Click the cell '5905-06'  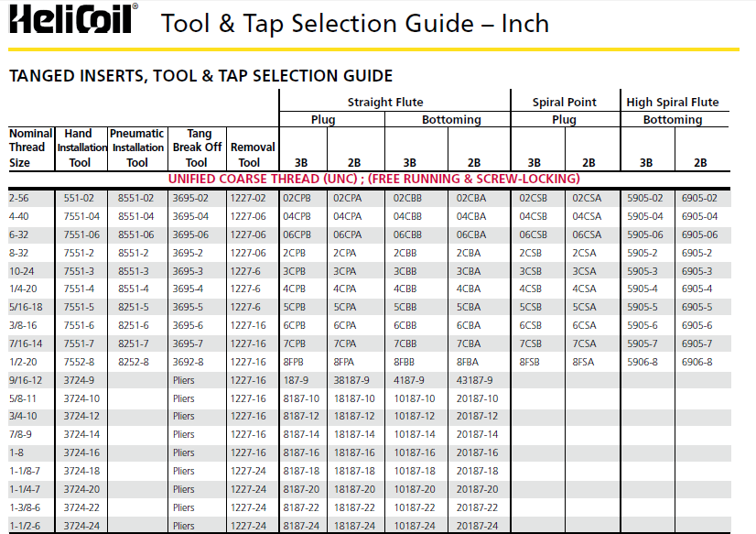point(645,234)
